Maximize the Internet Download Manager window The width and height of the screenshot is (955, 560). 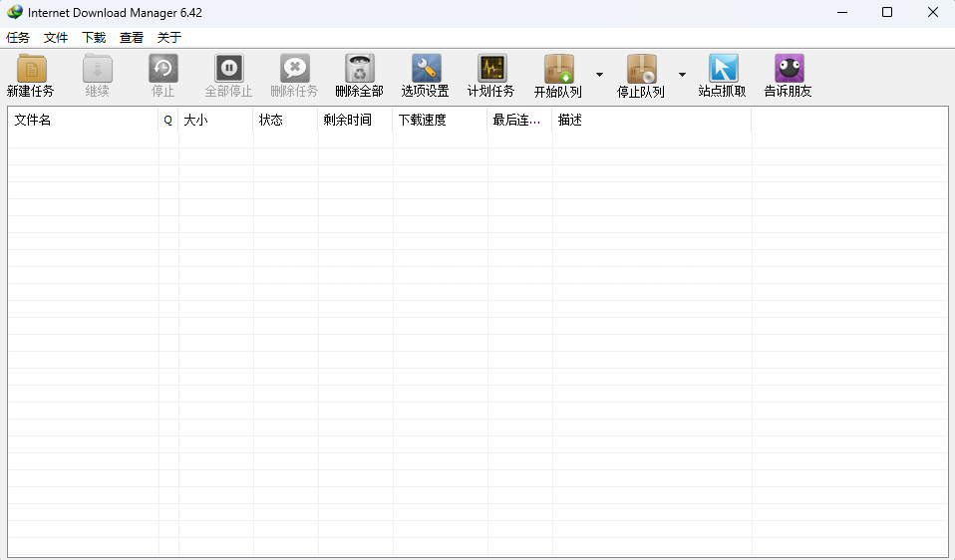(887, 12)
